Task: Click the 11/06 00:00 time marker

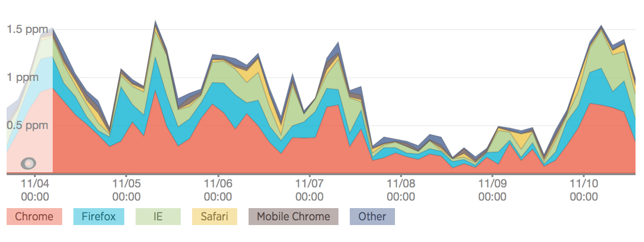Action: 218,189
